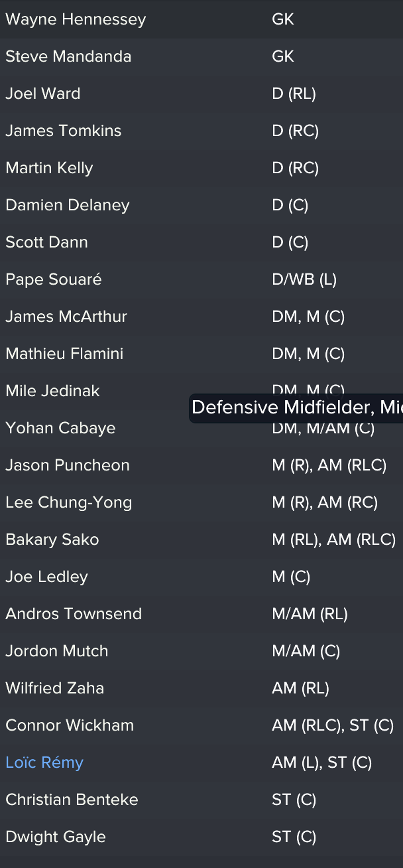Viewport: 403px width, 868px height.
Task: Open Christian Benteke's player page
Action: click(72, 800)
